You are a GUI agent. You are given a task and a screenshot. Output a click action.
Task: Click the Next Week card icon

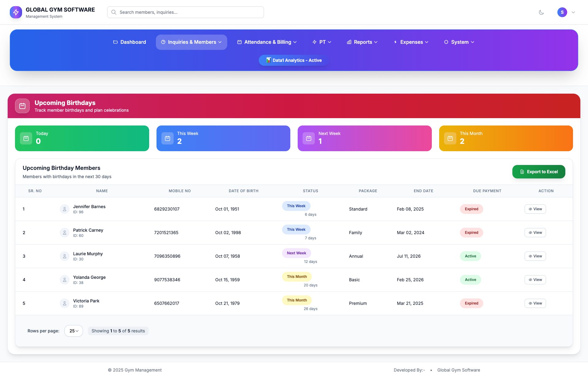point(309,138)
